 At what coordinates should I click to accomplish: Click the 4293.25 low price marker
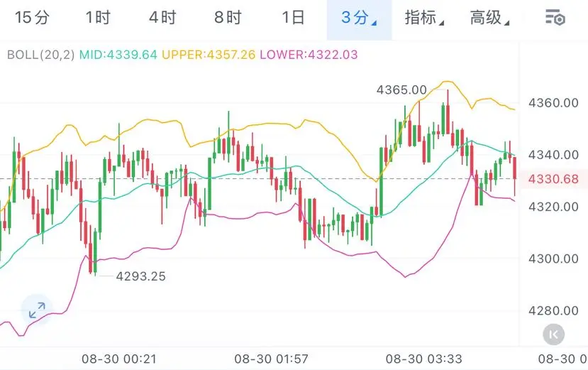point(140,276)
